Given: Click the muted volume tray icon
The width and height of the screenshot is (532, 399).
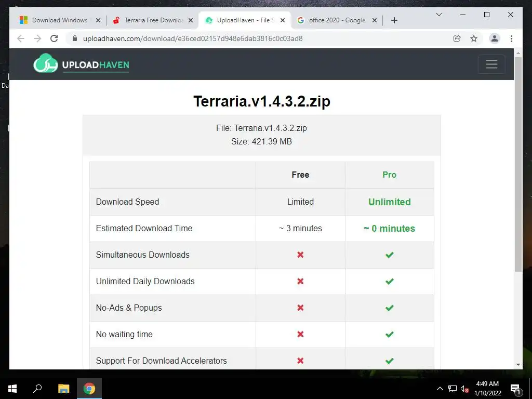Looking at the screenshot, I should coord(464,389).
